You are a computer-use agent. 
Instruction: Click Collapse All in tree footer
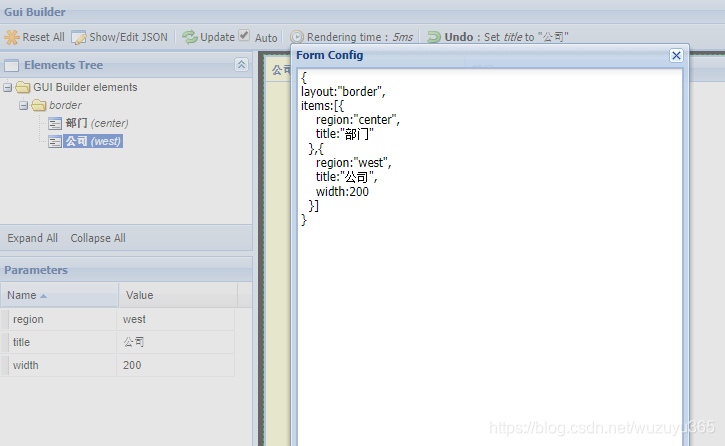click(x=98, y=238)
